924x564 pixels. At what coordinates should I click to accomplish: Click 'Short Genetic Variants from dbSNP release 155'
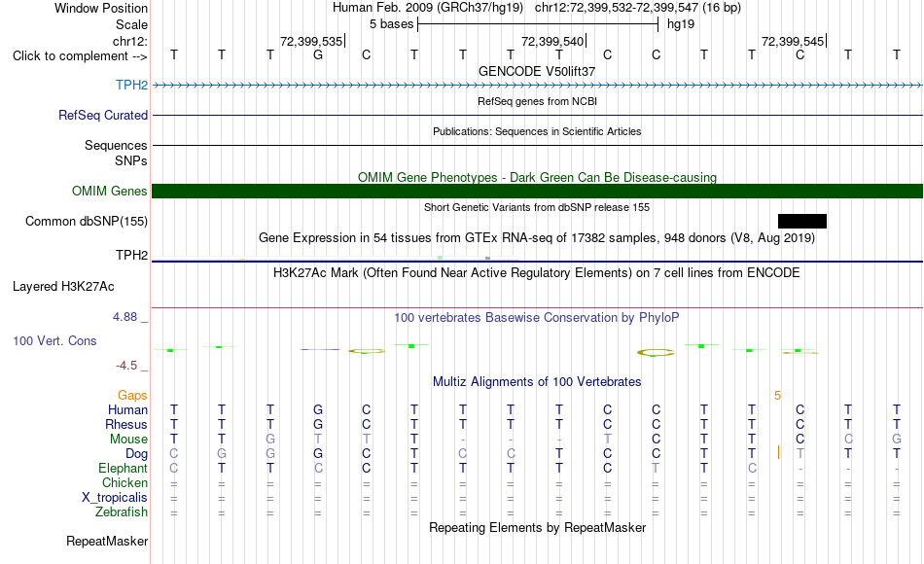tap(537, 207)
